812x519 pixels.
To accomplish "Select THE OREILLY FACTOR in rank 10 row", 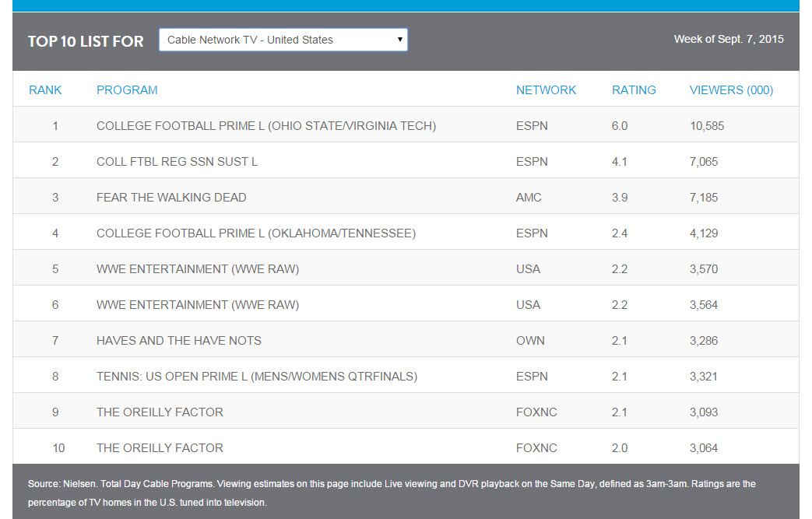I will 160,447.
